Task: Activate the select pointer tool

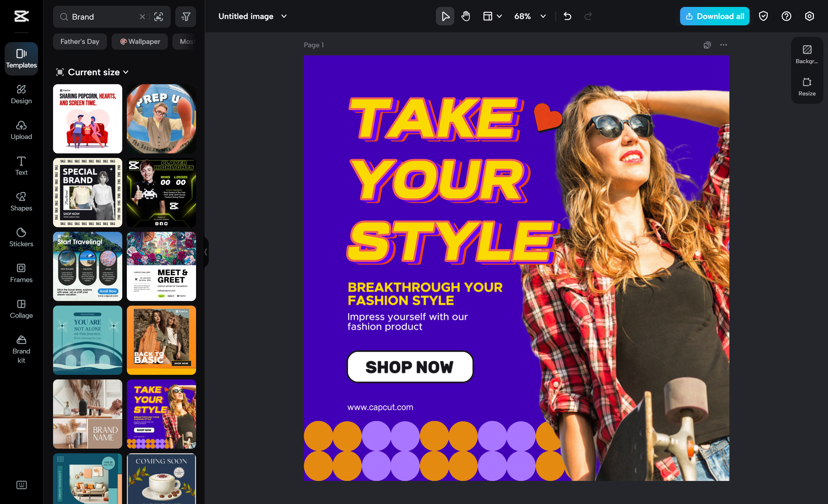Action: click(x=445, y=16)
